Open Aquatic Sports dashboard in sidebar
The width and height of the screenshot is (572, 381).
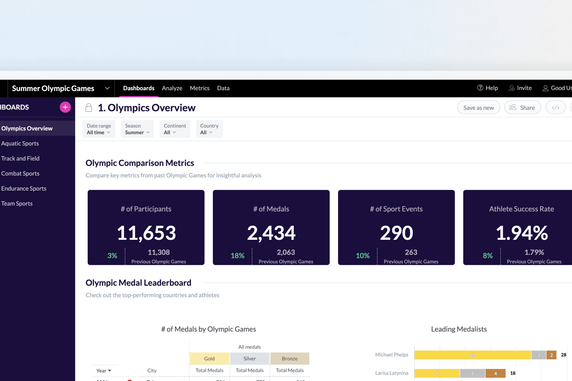point(20,143)
